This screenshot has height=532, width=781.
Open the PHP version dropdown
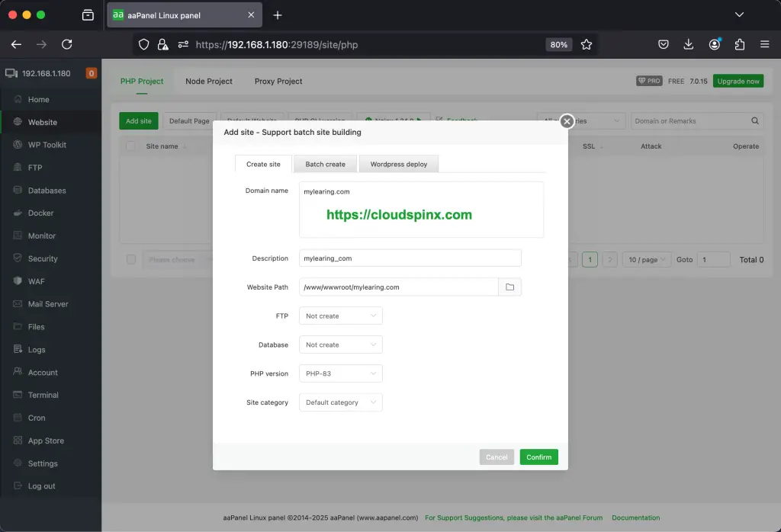tap(341, 373)
